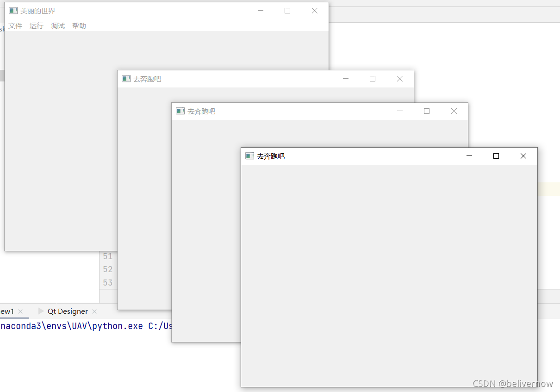Click the app icon of 美丽的世界 window

tap(13, 11)
